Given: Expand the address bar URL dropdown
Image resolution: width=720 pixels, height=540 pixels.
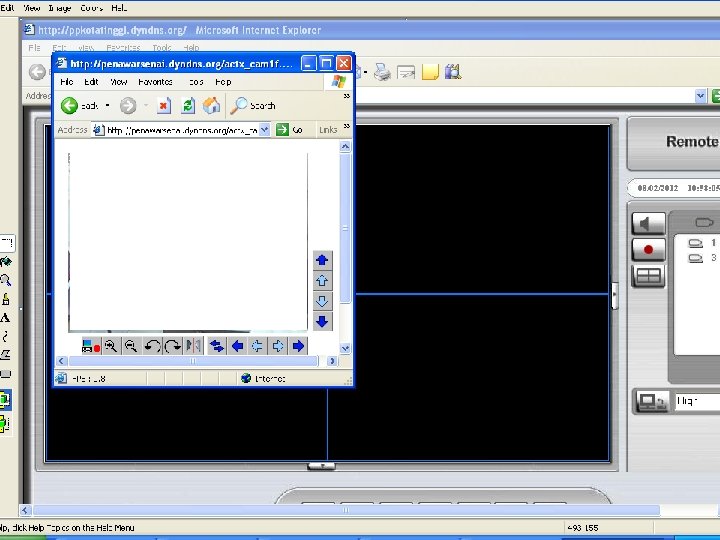Looking at the screenshot, I should click(264, 130).
